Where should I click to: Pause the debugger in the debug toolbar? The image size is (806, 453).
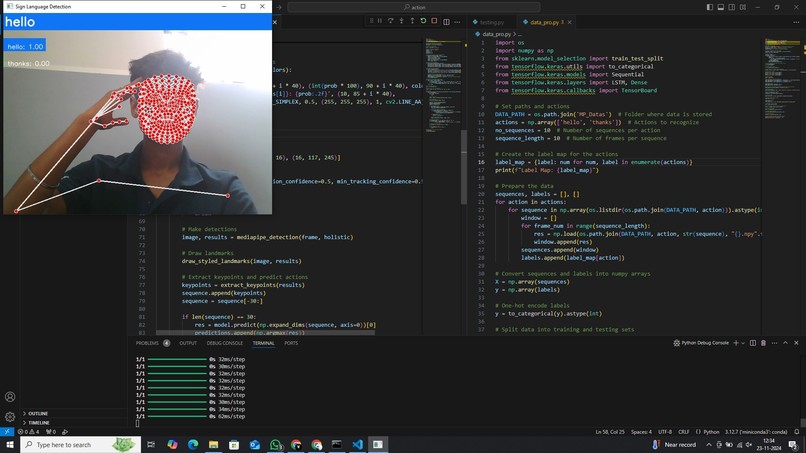click(380, 21)
